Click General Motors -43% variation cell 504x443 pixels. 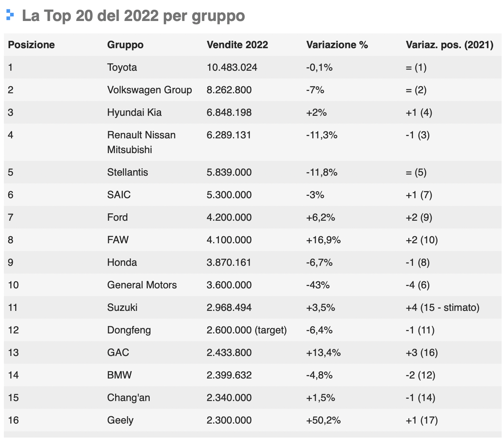(318, 285)
